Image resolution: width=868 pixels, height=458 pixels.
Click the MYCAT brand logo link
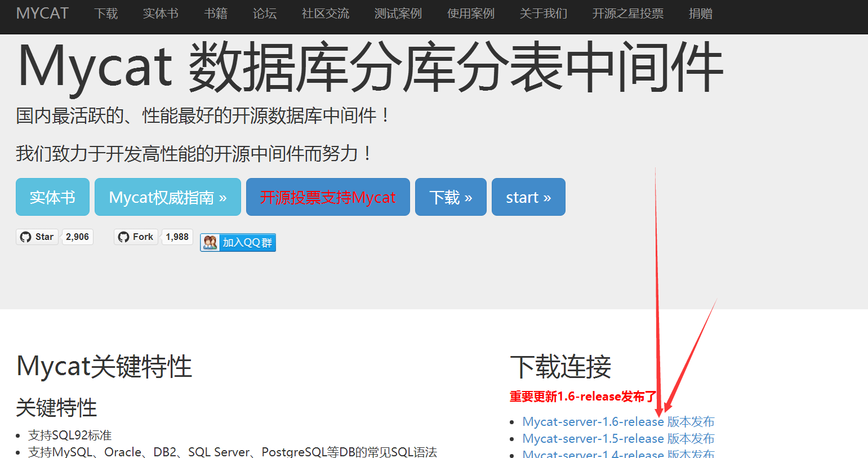tap(42, 14)
